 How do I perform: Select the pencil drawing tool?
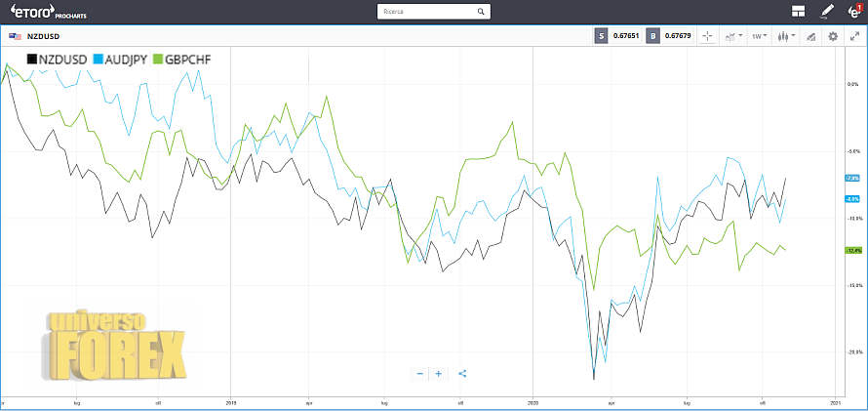[827, 12]
